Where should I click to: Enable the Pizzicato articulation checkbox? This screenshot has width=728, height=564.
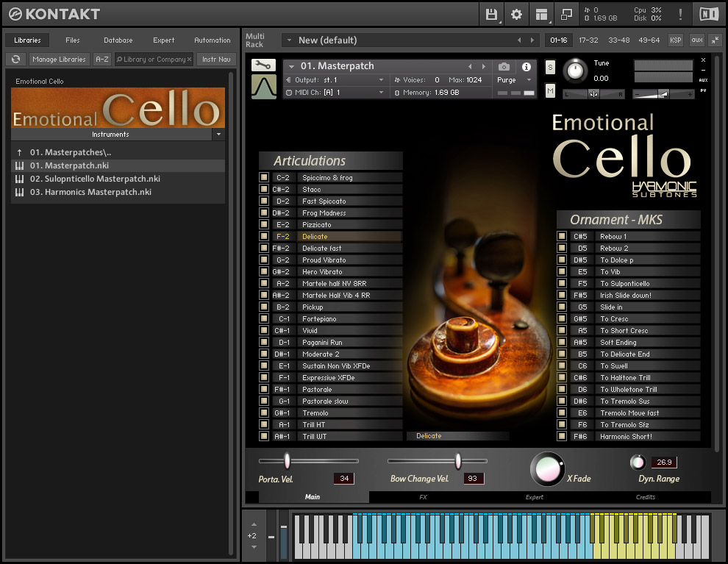[x=264, y=224]
